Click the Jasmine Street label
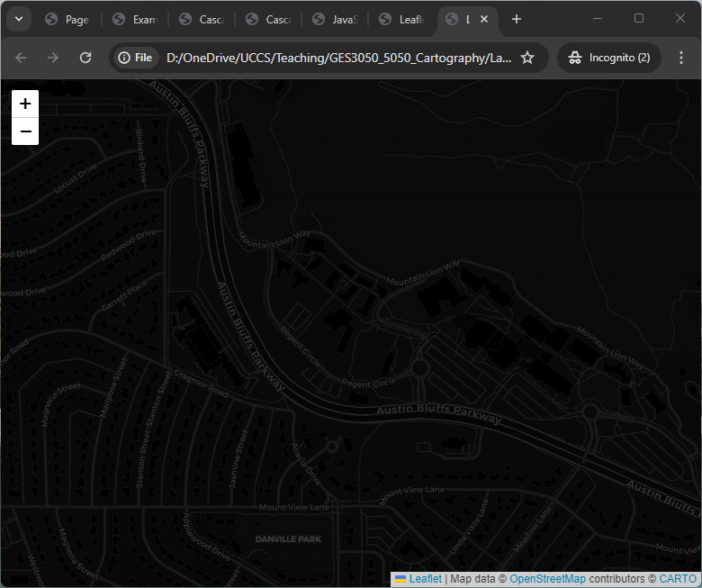This screenshot has width=702, height=588. click(238, 459)
